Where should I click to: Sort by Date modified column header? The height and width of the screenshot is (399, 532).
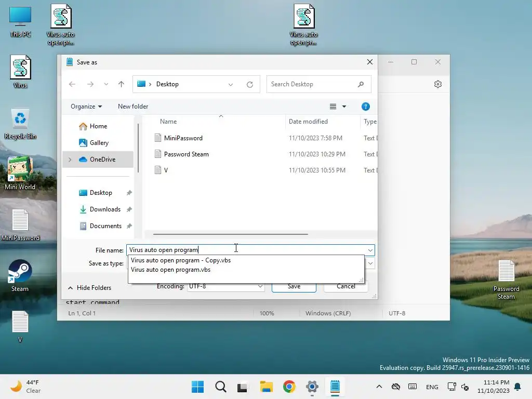pos(308,122)
